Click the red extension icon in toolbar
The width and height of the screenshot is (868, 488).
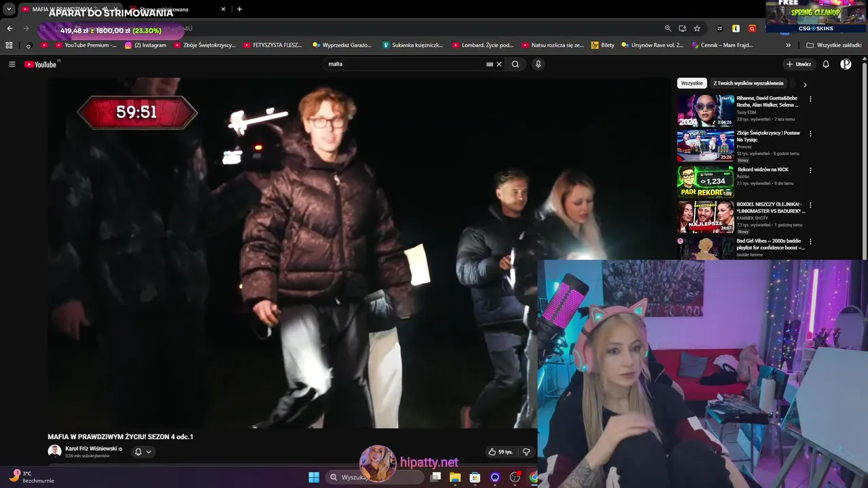752,28
